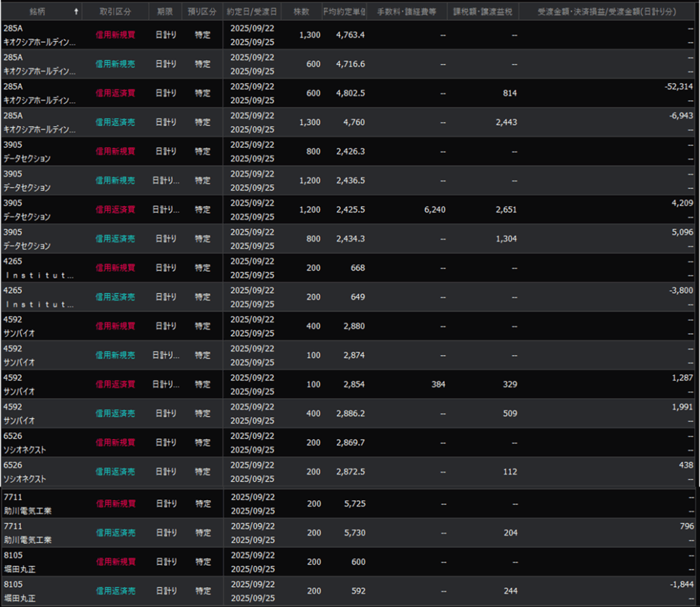Click the 受渡金額・決済損益 column header
The image size is (700, 607).
tap(608, 12)
